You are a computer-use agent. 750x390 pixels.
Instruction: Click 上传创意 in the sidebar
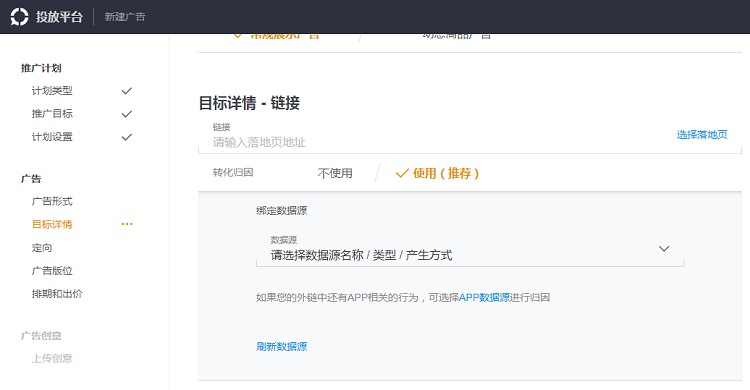[x=52, y=358]
